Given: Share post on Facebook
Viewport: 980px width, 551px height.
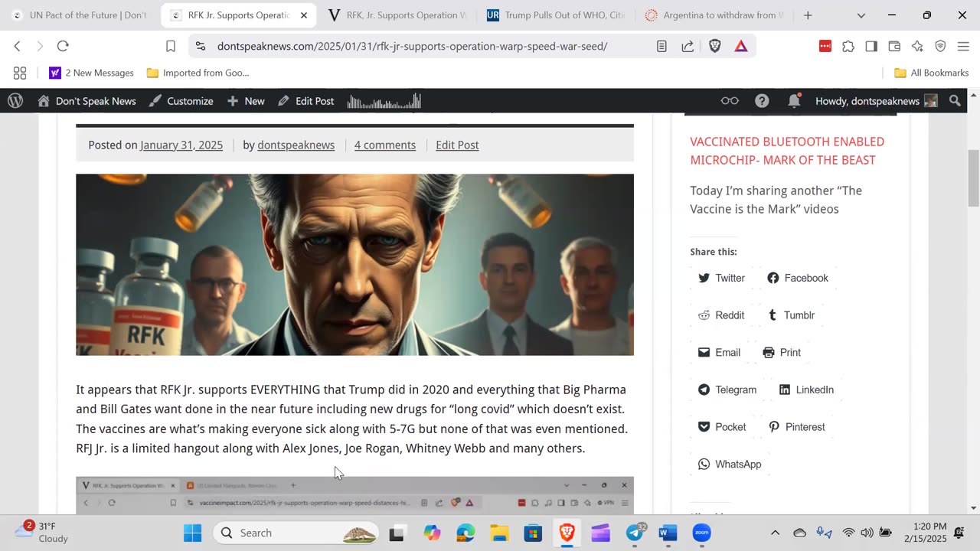Looking at the screenshot, I should [x=798, y=278].
